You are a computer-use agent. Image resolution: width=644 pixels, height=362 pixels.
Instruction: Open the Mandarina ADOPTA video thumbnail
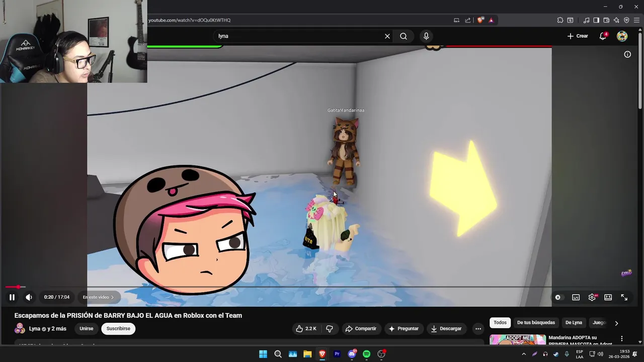(x=518, y=339)
